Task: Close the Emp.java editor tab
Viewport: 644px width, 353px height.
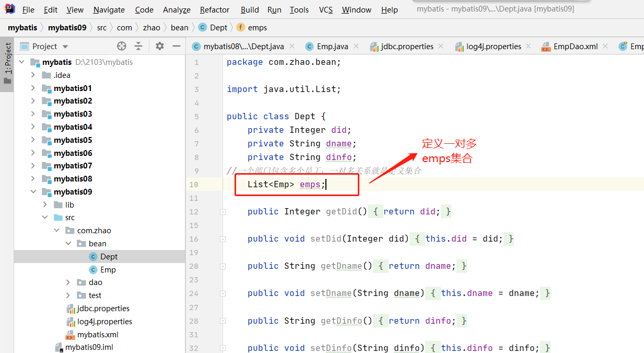Action: pos(356,46)
